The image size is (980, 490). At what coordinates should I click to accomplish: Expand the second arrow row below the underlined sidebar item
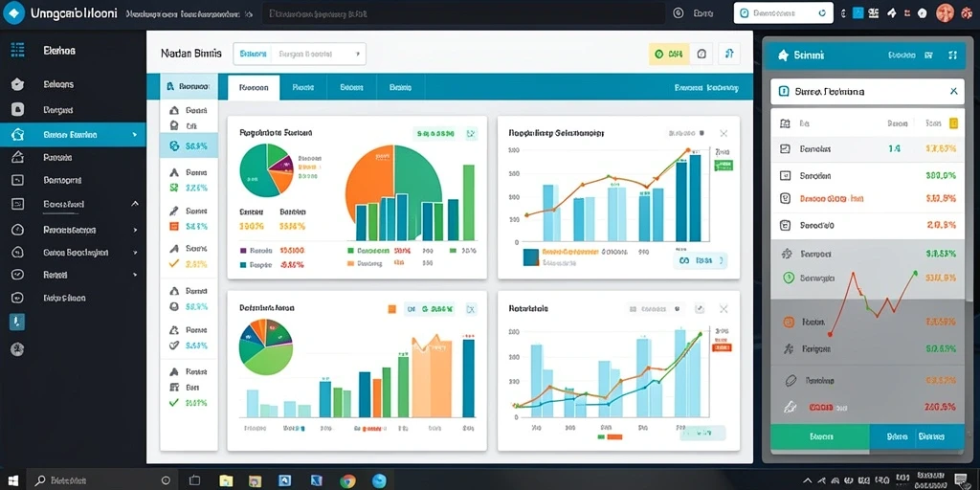(x=135, y=253)
